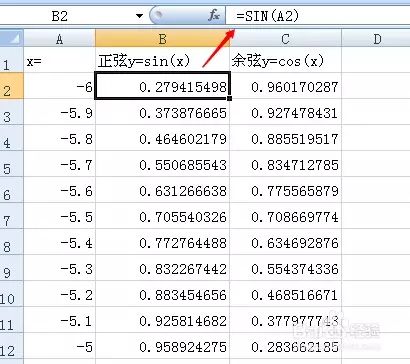Select column B header
This screenshot has width=410, height=364.
pyautogui.click(x=162, y=39)
